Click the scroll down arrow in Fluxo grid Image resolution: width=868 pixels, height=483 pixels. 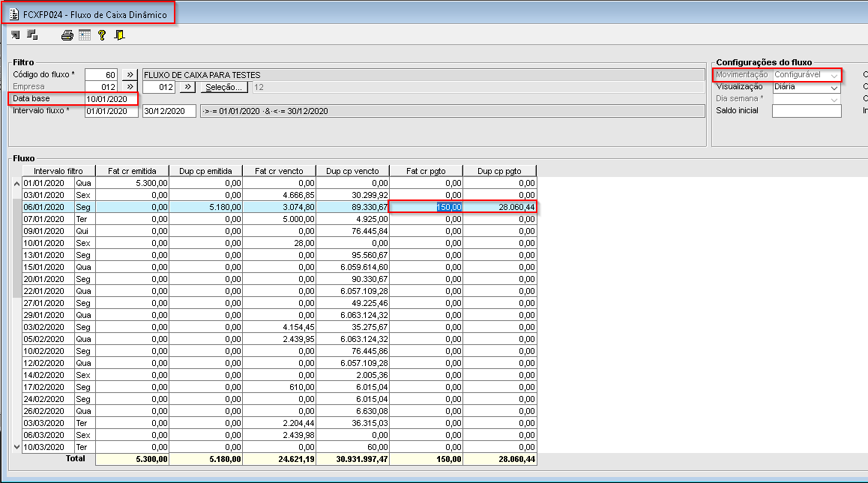click(x=16, y=447)
